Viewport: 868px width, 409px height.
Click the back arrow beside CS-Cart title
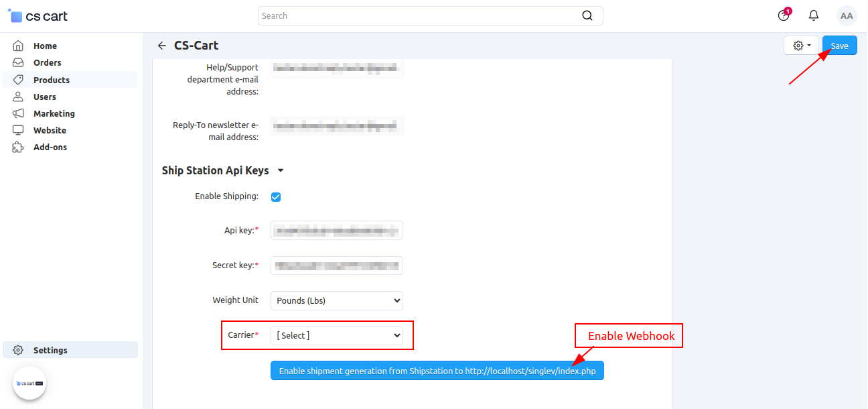161,46
